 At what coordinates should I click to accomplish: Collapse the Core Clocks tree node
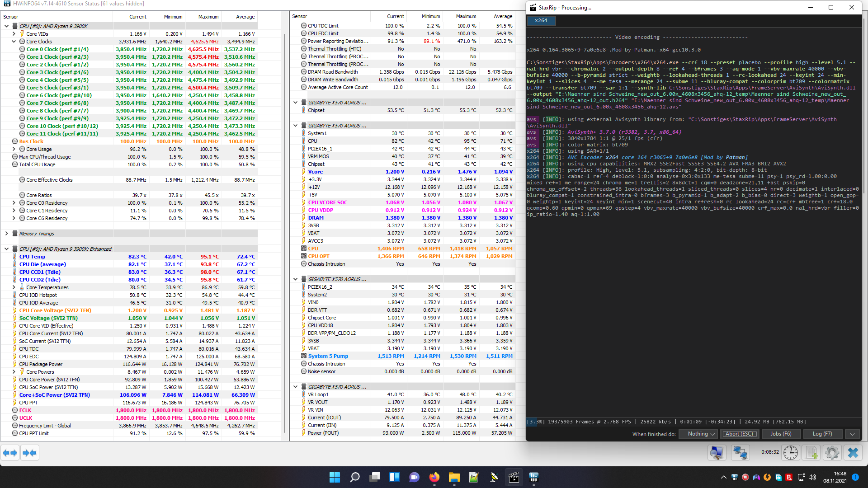[14, 42]
